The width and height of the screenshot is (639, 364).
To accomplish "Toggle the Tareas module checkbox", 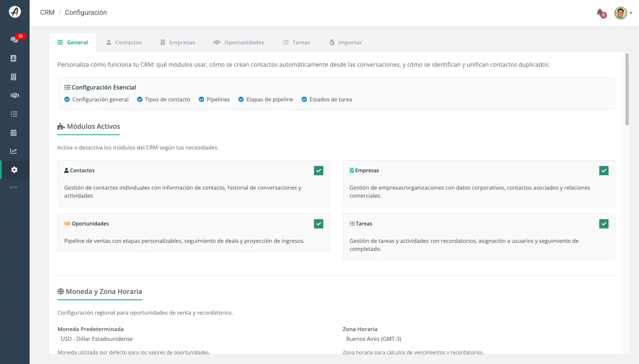I will tap(604, 224).
